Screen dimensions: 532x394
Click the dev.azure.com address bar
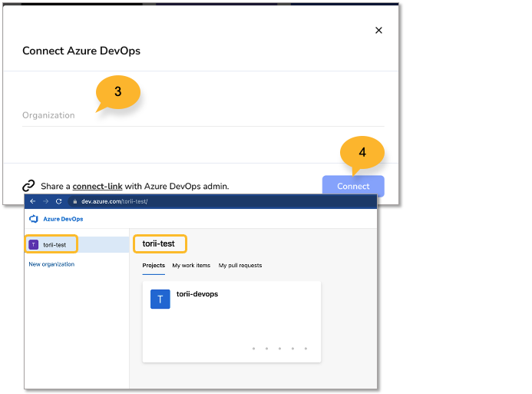point(220,201)
